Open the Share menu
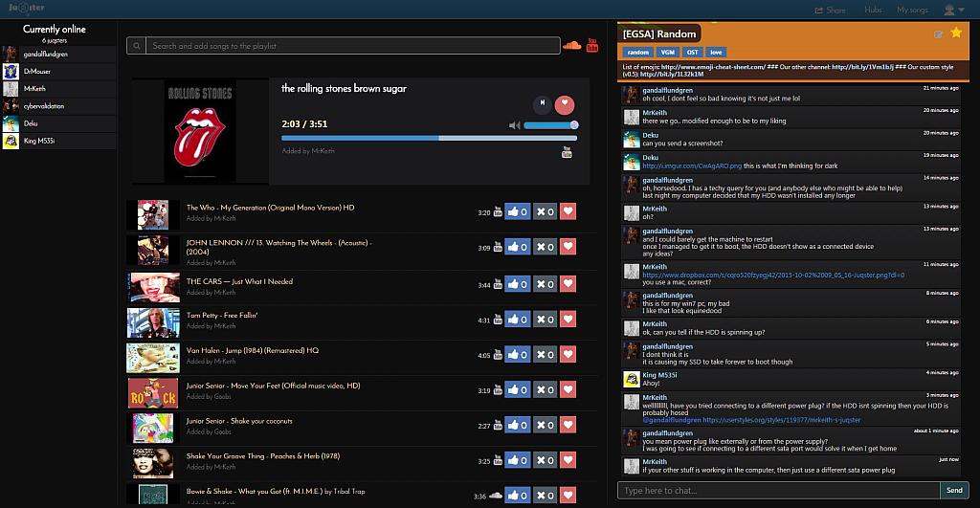Screen dimensions: 980x508 (830, 10)
